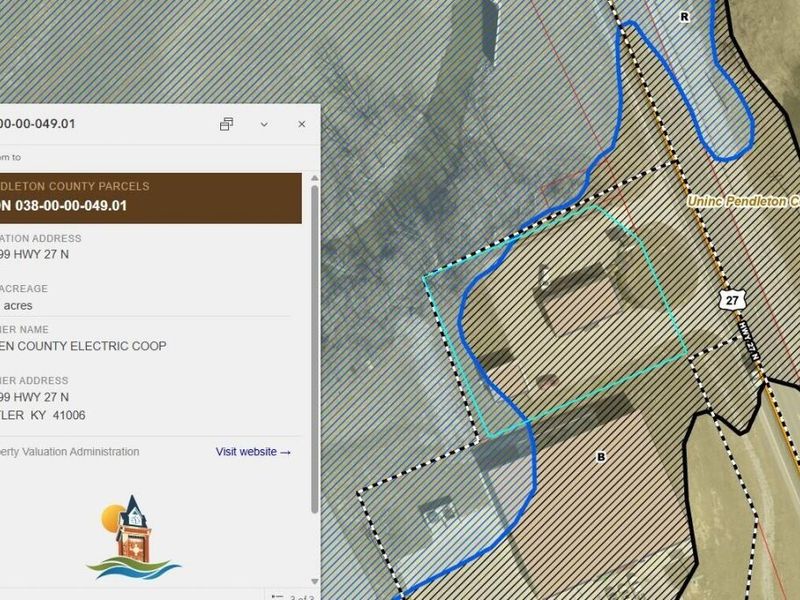This screenshot has width=800, height=600.
Task: Click the scrollbar up arrow in popup
Action: point(314,178)
